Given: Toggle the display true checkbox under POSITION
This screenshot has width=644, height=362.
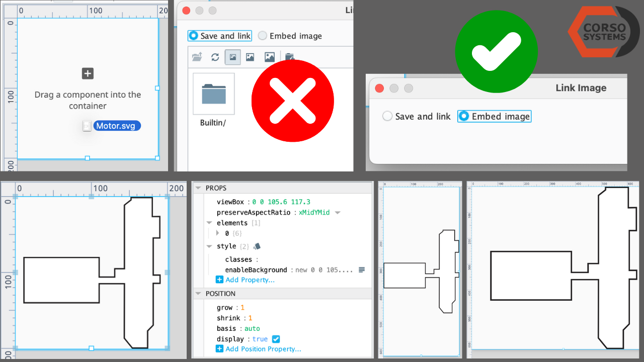Looking at the screenshot, I should coord(276,339).
